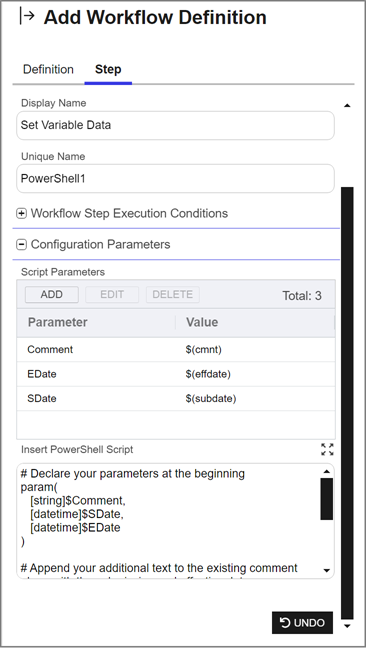Click the script box scroll down arrow
The width and height of the screenshot is (366, 648).
pyautogui.click(x=326, y=571)
